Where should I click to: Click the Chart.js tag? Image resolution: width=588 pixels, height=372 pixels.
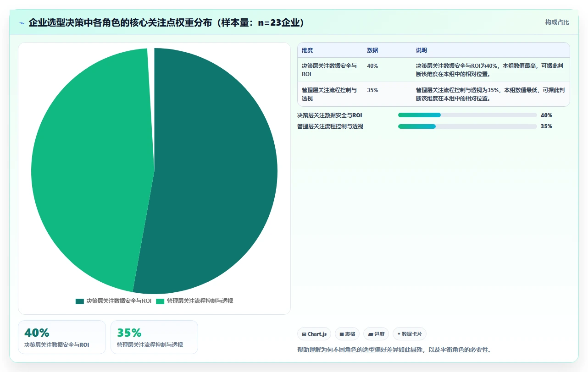tap(314, 334)
